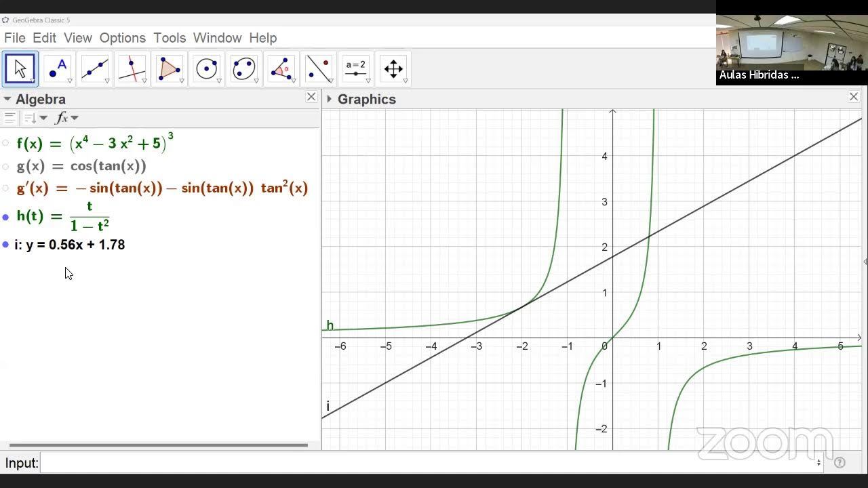
Task: Select the Angle tool
Action: point(281,68)
